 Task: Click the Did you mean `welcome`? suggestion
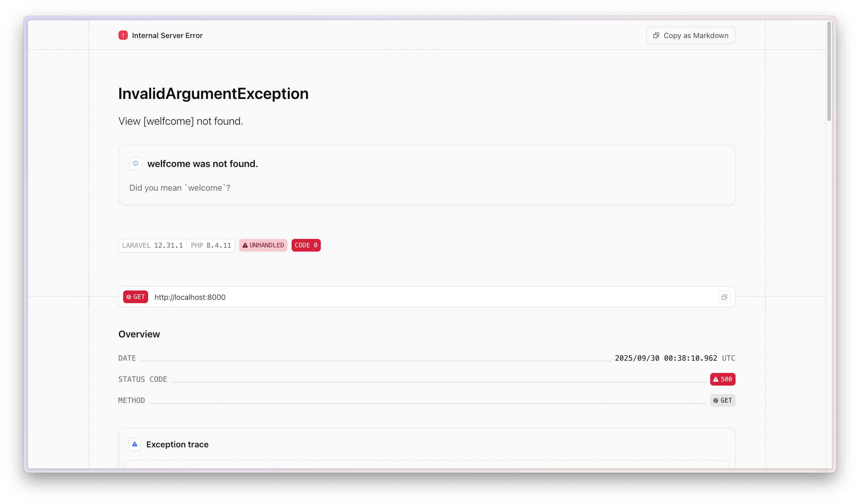180,188
